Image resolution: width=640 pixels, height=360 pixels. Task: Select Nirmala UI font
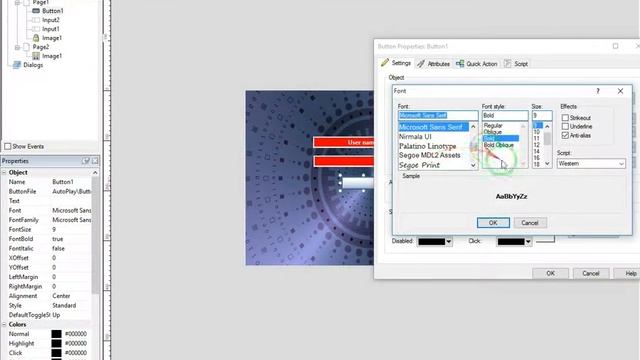click(x=415, y=137)
